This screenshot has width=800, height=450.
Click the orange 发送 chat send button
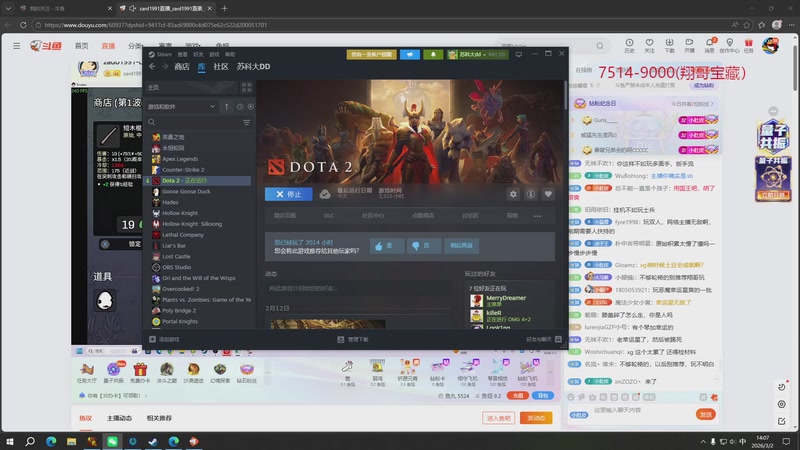706,414
